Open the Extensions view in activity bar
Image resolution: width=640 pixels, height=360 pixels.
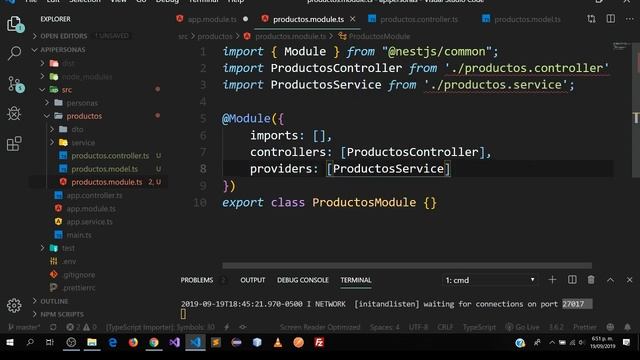pos(14,144)
